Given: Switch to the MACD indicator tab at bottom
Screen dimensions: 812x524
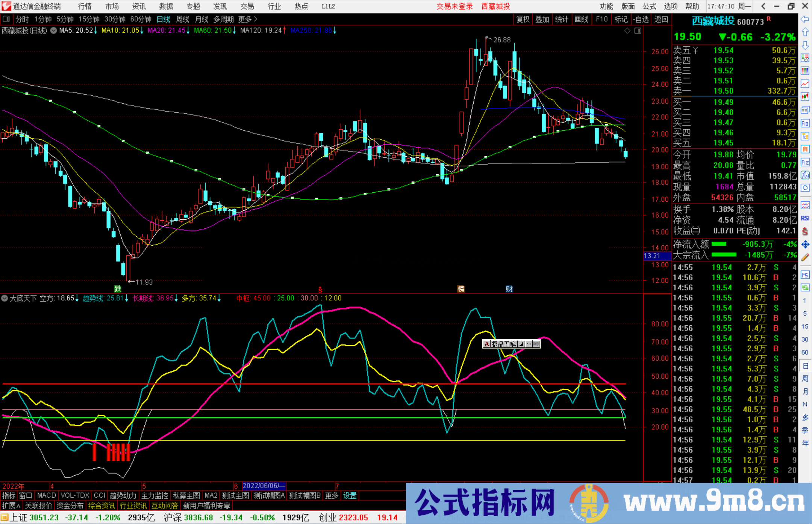Looking at the screenshot, I should coord(46,495).
